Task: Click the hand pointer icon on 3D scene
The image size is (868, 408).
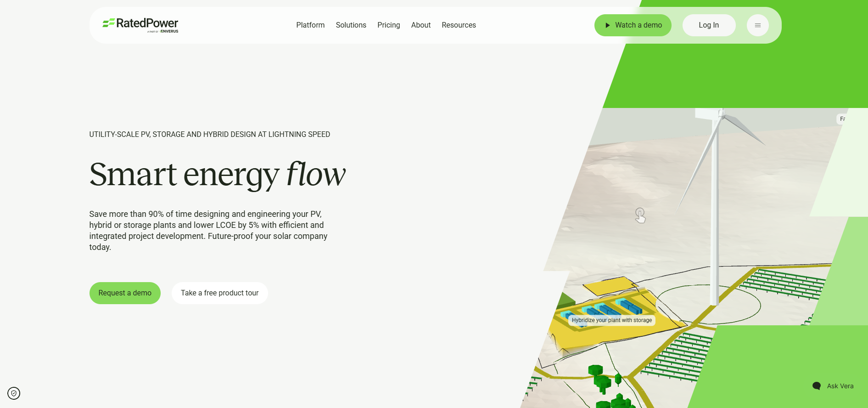Action: 640,215
